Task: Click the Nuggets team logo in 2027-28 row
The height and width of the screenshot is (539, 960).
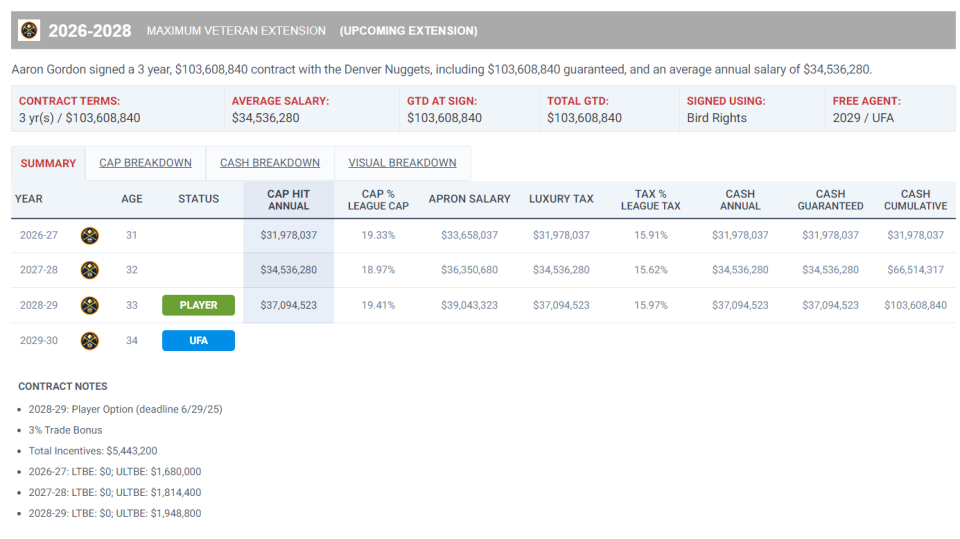Action: [x=89, y=270]
